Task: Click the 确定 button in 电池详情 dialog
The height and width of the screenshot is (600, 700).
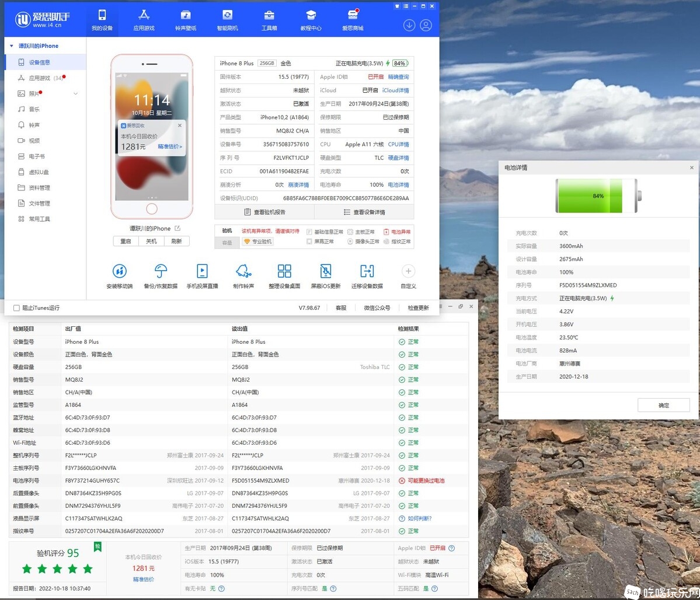Action: [x=663, y=406]
